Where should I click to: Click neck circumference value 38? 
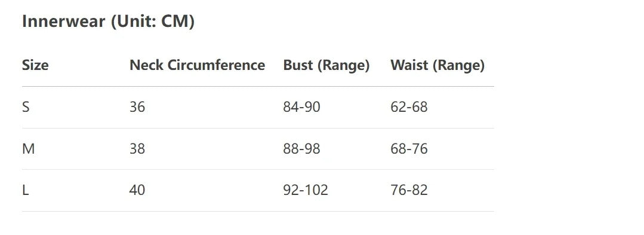(x=137, y=148)
